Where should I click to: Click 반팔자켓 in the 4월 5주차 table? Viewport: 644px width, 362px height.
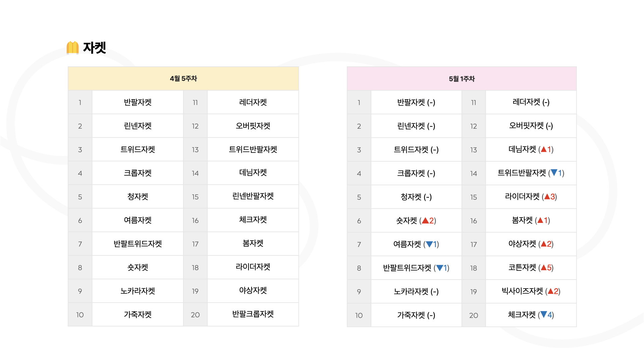click(138, 102)
